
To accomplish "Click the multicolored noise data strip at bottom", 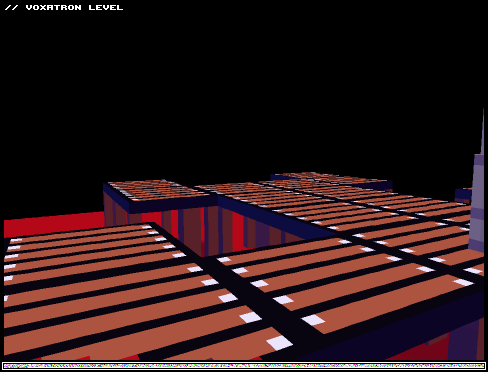I will (244, 366).
